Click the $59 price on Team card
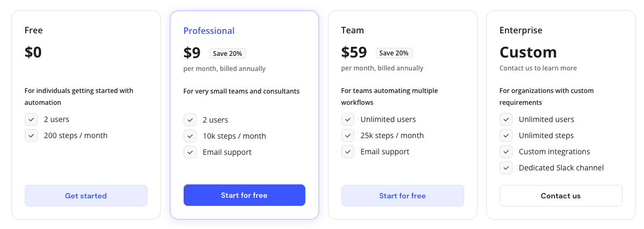This screenshot has width=644, height=229. 354,52
